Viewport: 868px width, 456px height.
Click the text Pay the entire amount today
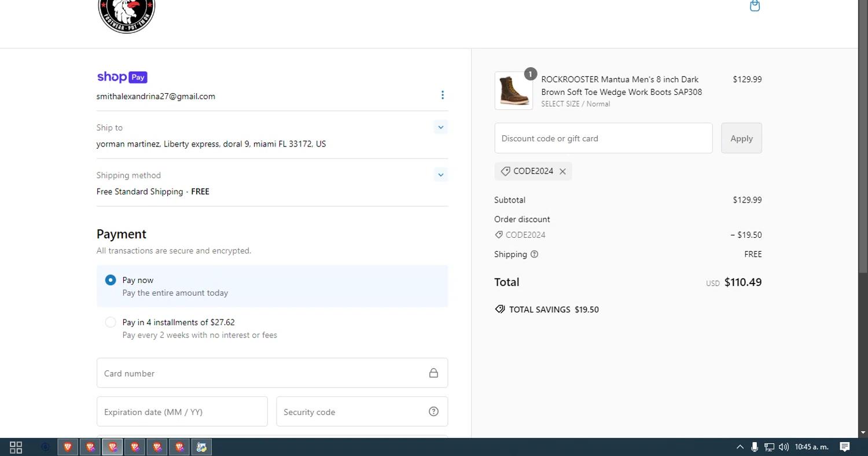pyautogui.click(x=175, y=293)
